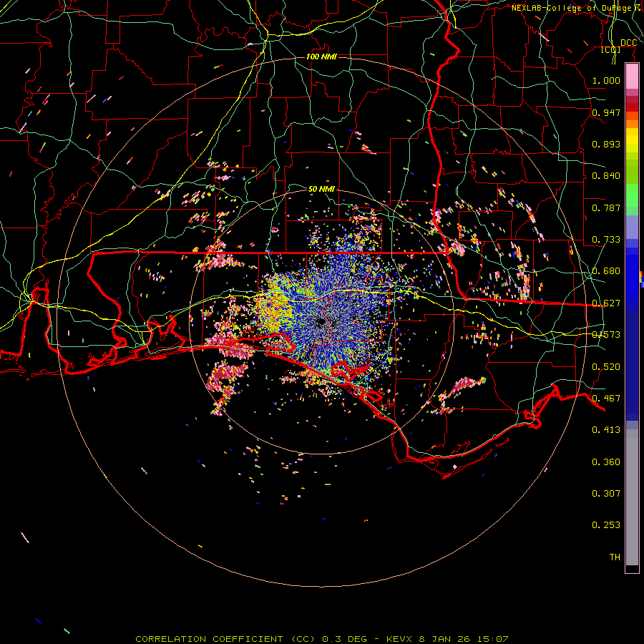
Task: Click the pink band at color bar top
Action: click(x=632, y=76)
